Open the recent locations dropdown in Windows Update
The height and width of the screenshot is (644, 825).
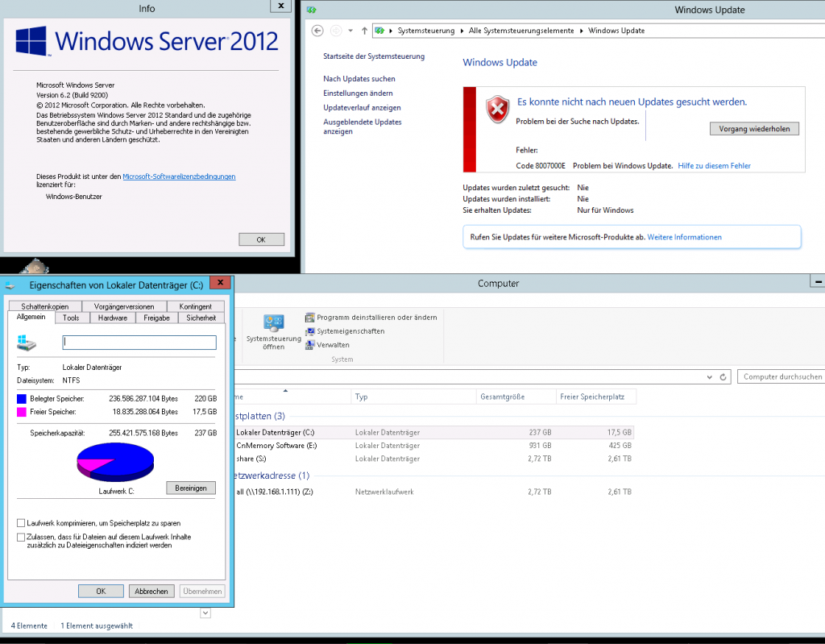tap(350, 31)
